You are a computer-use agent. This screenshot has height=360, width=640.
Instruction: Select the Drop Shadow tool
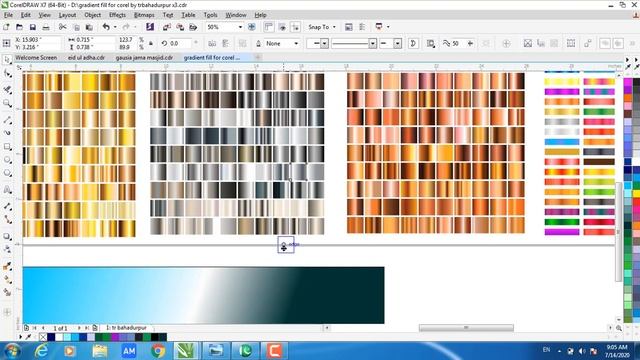tap(7, 236)
